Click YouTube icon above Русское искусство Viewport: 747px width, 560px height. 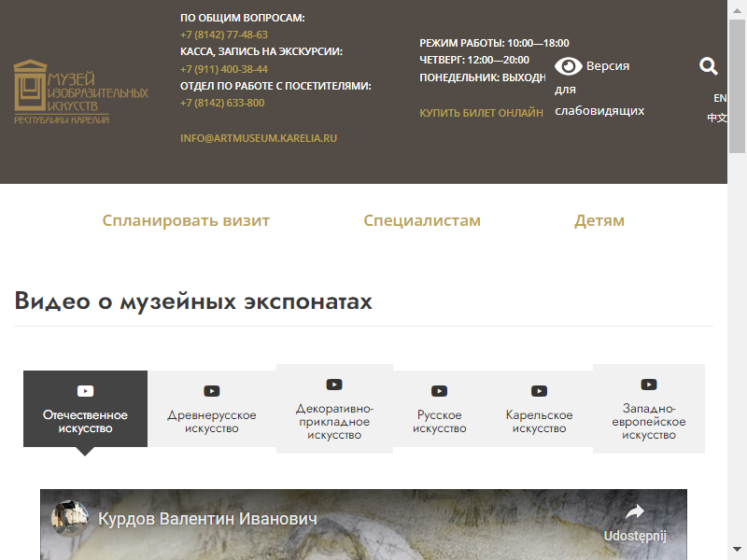(x=439, y=391)
